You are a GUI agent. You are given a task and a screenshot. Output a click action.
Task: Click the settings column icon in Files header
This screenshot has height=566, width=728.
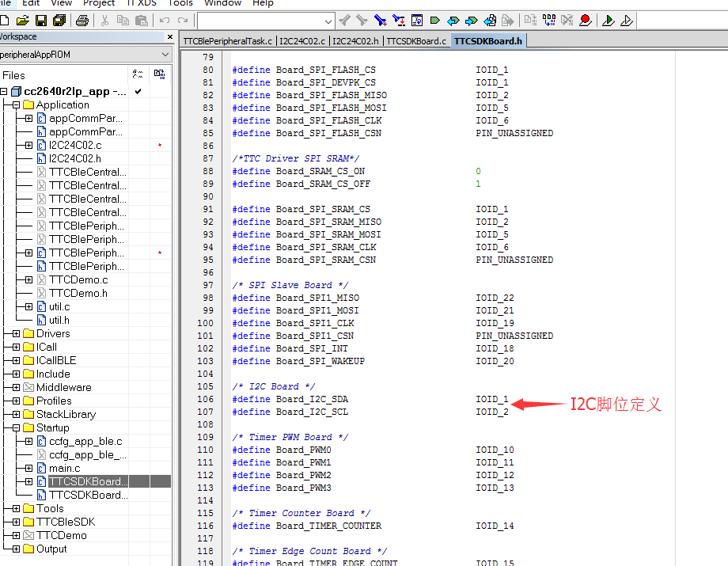(x=138, y=74)
